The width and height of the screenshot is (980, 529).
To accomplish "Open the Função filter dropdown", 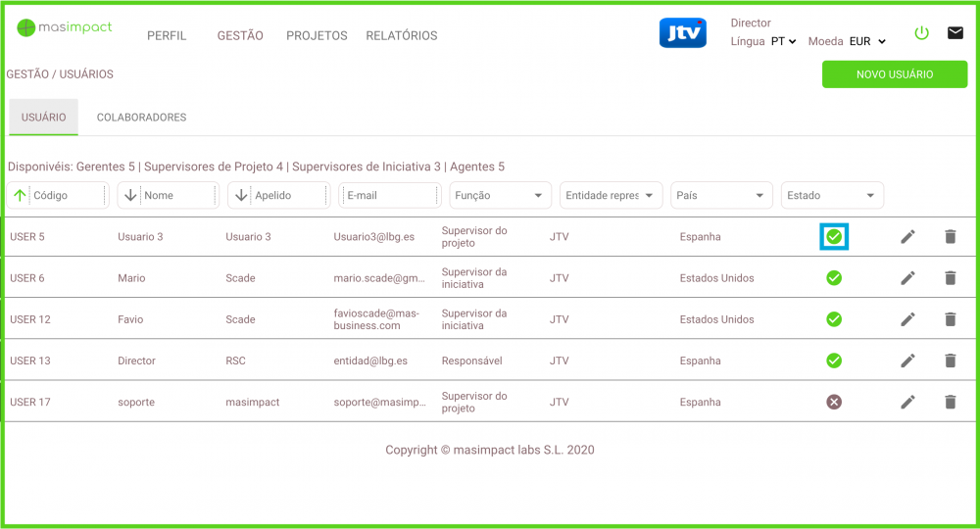I will point(500,196).
